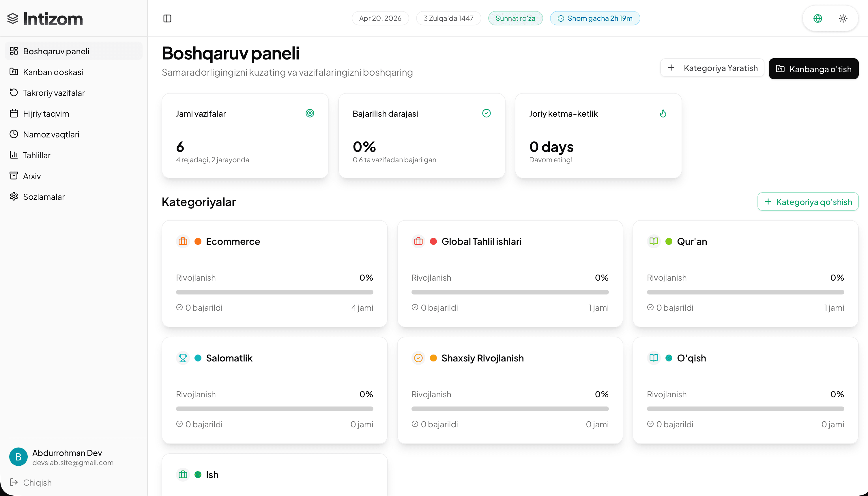Click the checkmark icon on Bajarilish darajasi card
The width and height of the screenshot is (868, 496).
tap(487, 113)
